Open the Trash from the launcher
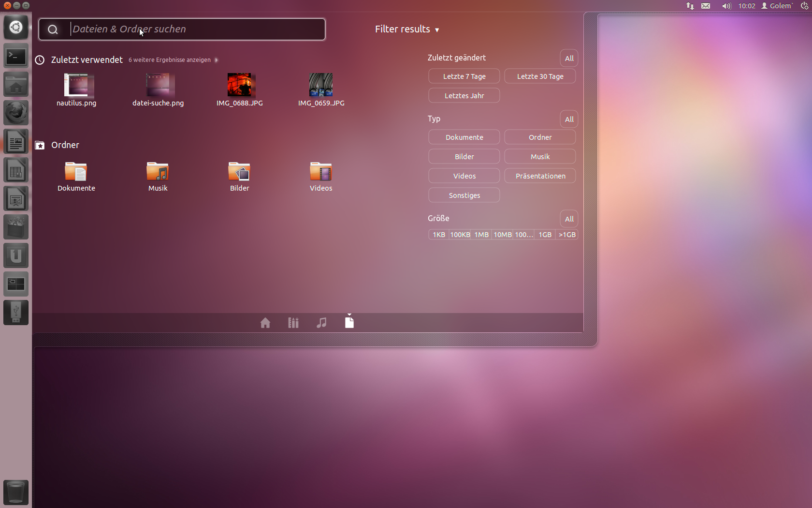 tap(16, 492)
